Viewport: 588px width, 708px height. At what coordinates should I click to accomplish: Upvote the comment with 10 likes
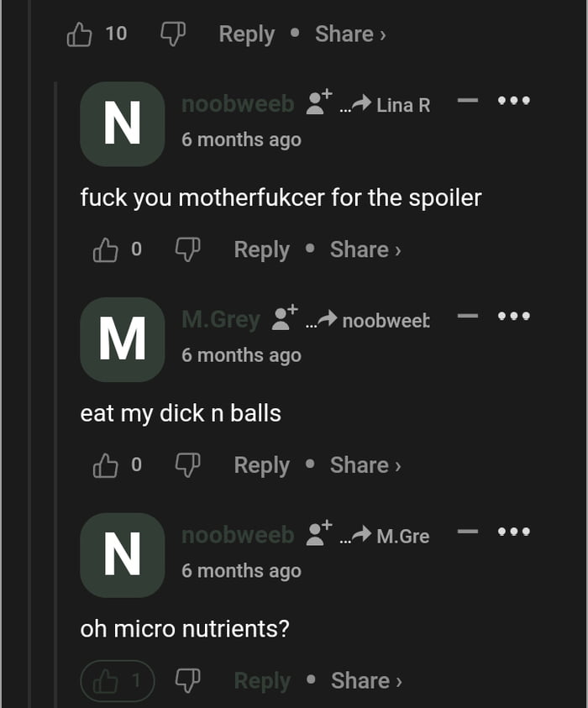[x=79, y=34]
